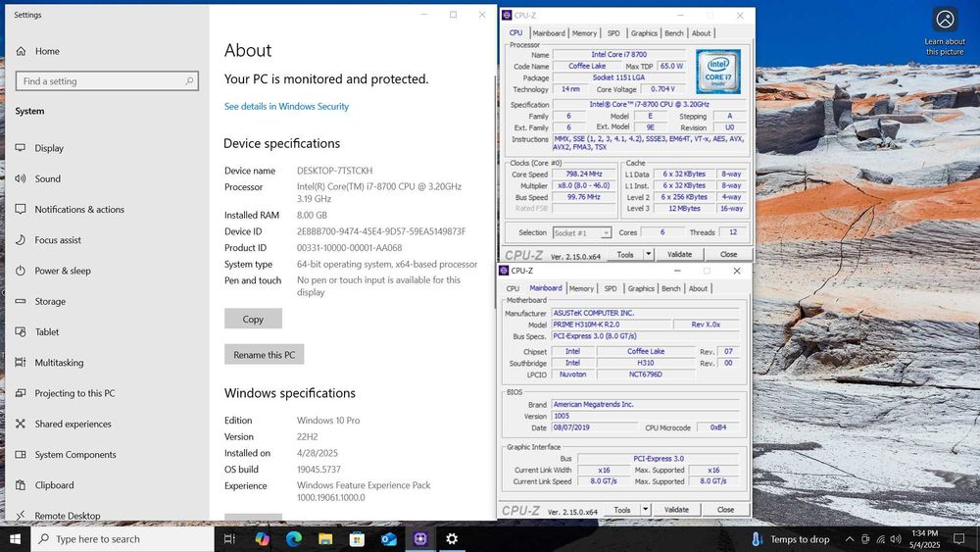This screenshot has height=552, width=980.
Task: Open the Socket #1 selection dropdown
Action: tap(581, 232)
